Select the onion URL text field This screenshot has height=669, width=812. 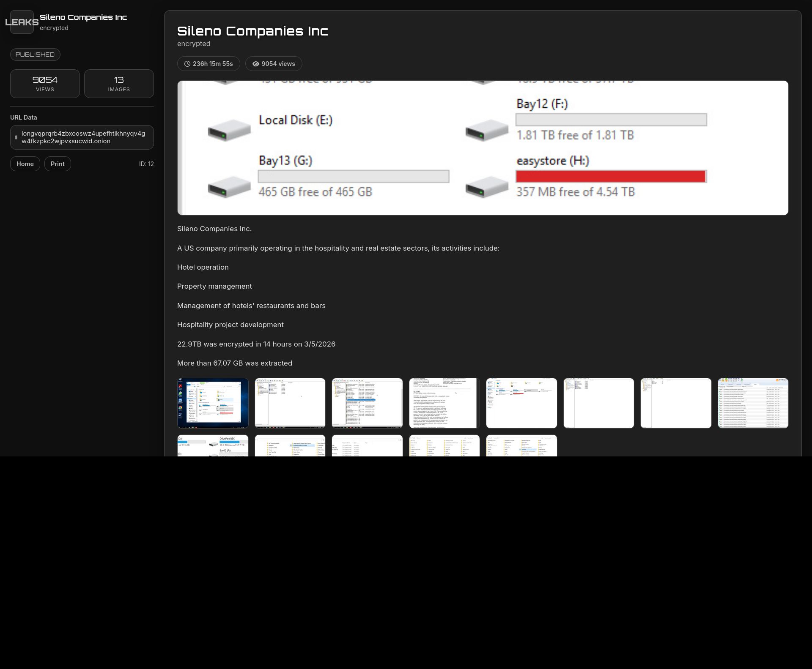pyautogui.click(x=83, y=137)
